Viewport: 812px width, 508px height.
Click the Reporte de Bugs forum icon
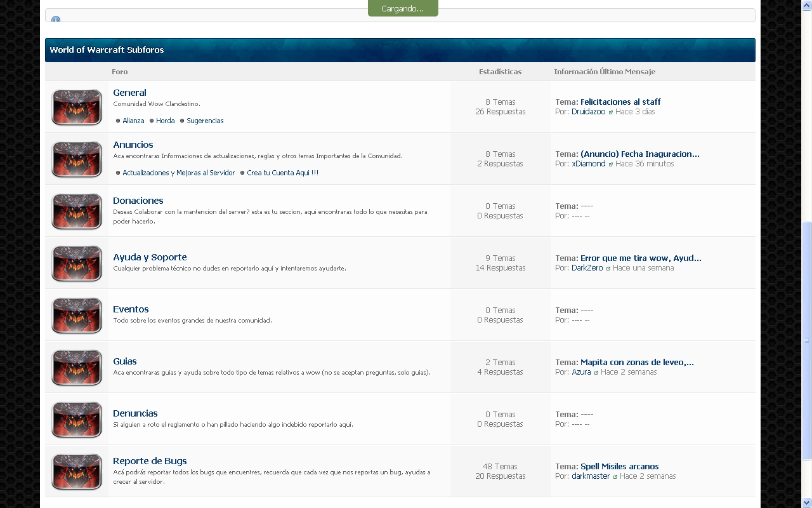tap(77, 472)
